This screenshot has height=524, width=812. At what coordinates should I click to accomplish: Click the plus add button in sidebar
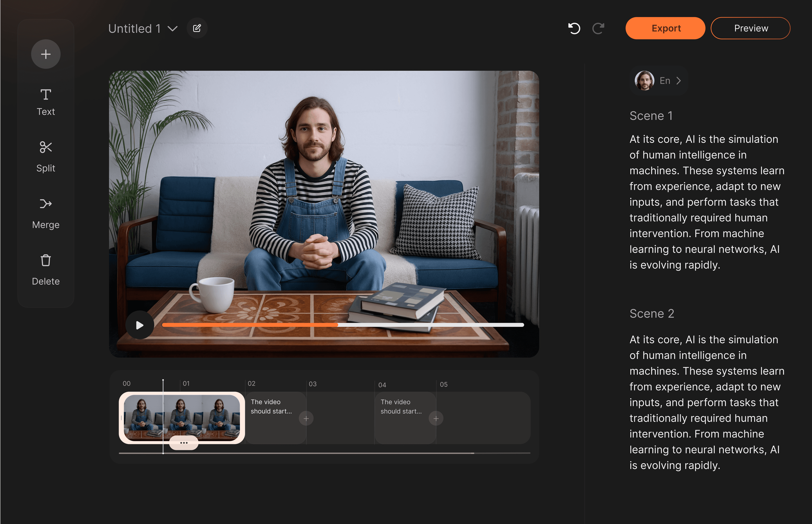45,54
